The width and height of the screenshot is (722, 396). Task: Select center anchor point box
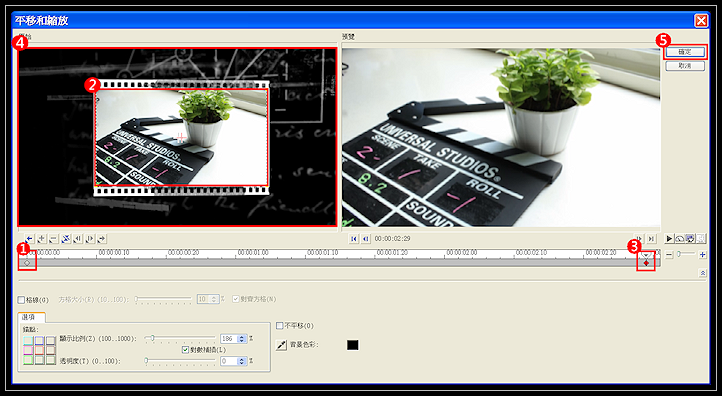[40, 350]
